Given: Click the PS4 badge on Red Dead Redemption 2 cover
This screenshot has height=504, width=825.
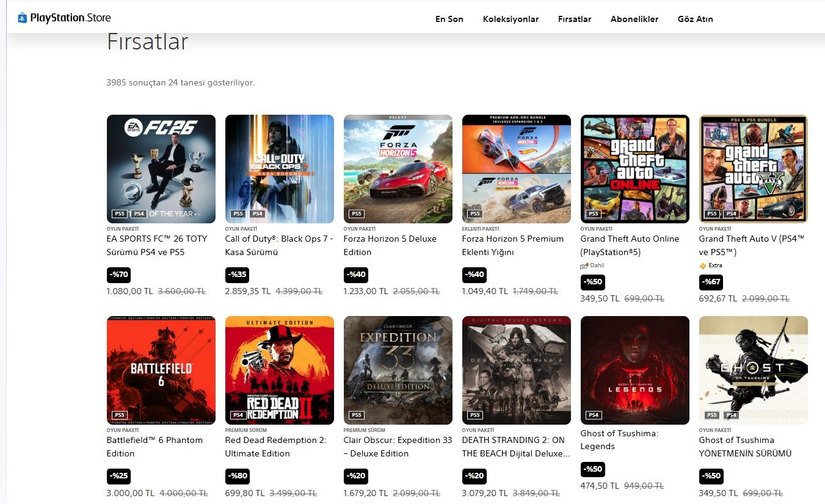Looking at the screenshot, I should coord(238,414).
